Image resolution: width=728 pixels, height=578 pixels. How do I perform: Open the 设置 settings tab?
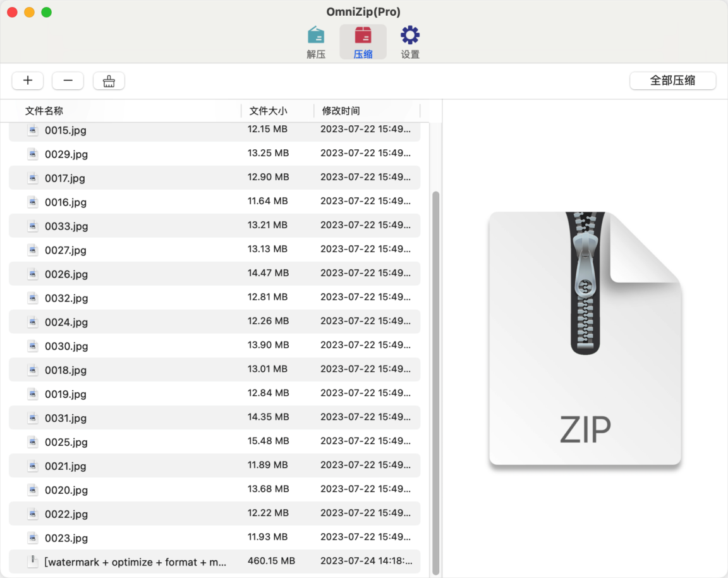(410, 42)
